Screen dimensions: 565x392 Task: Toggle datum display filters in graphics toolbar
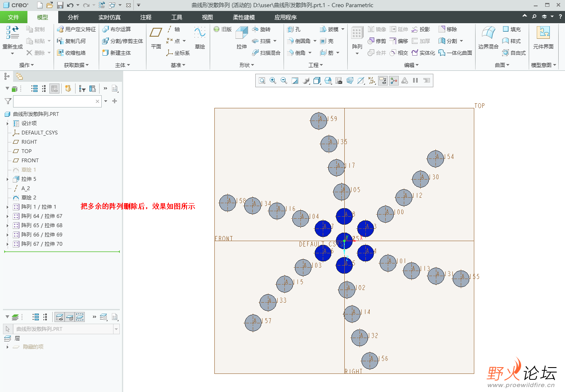tap(372, 81)
